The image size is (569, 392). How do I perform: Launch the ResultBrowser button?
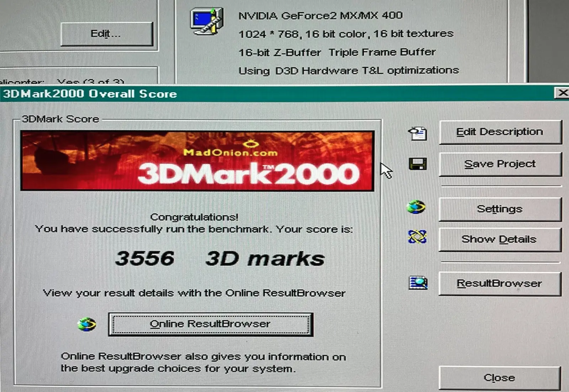[500, 284]
